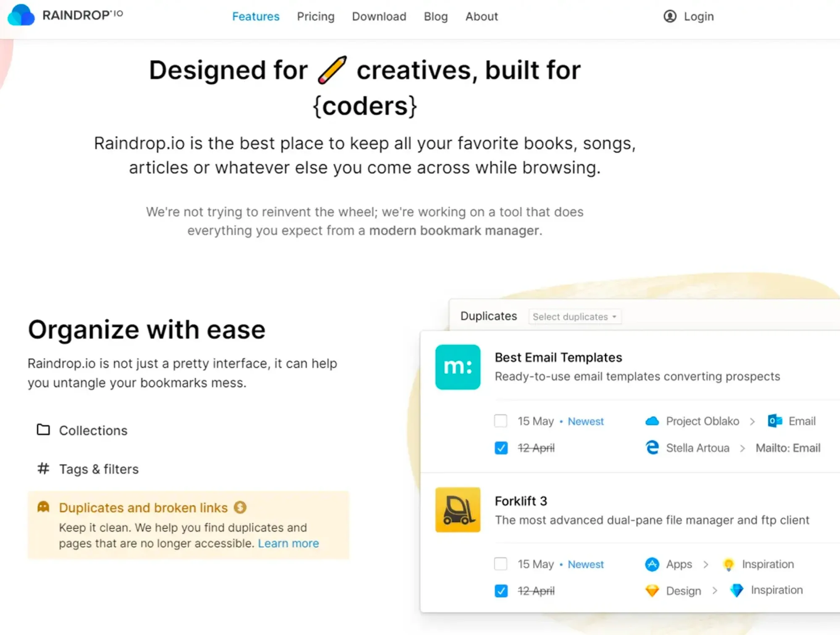
Task: Click the 12 April date under Best Email Templates
Action: click(536, 448)
